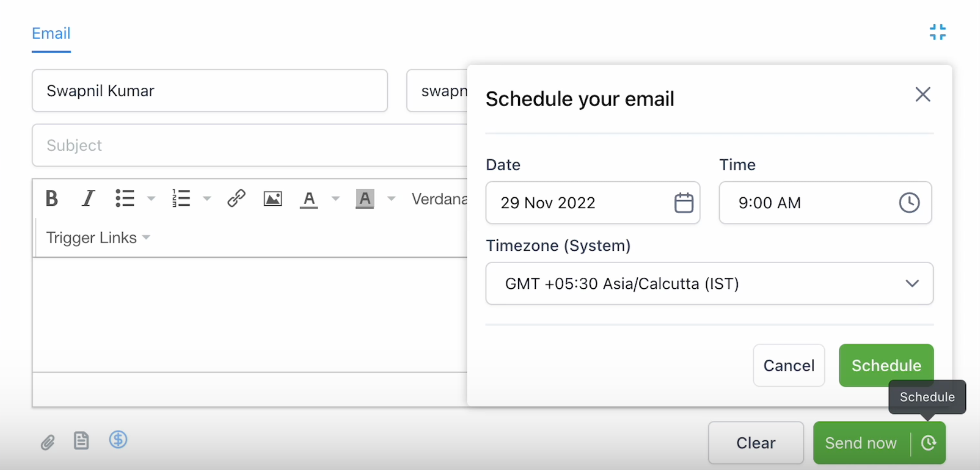Open text color picker arrow

coord(336,198)
